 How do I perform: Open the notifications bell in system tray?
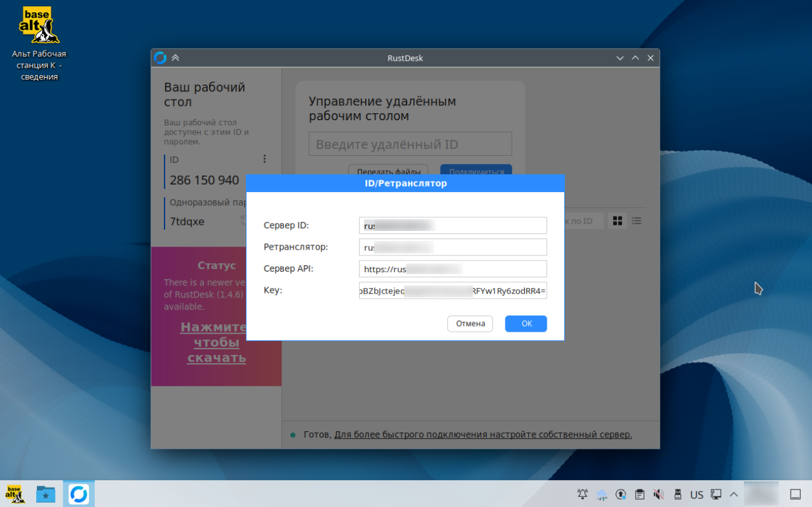pos(582,494)
